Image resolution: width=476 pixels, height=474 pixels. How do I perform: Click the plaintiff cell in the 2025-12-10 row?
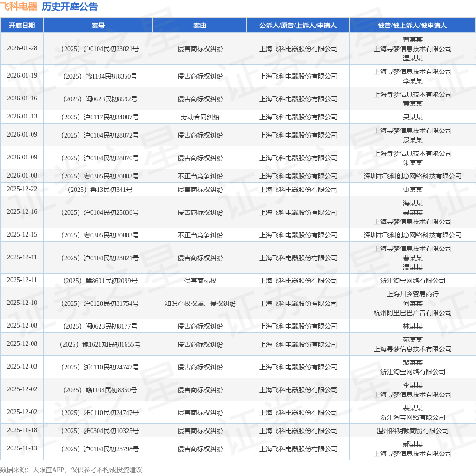tap(298, 303)
